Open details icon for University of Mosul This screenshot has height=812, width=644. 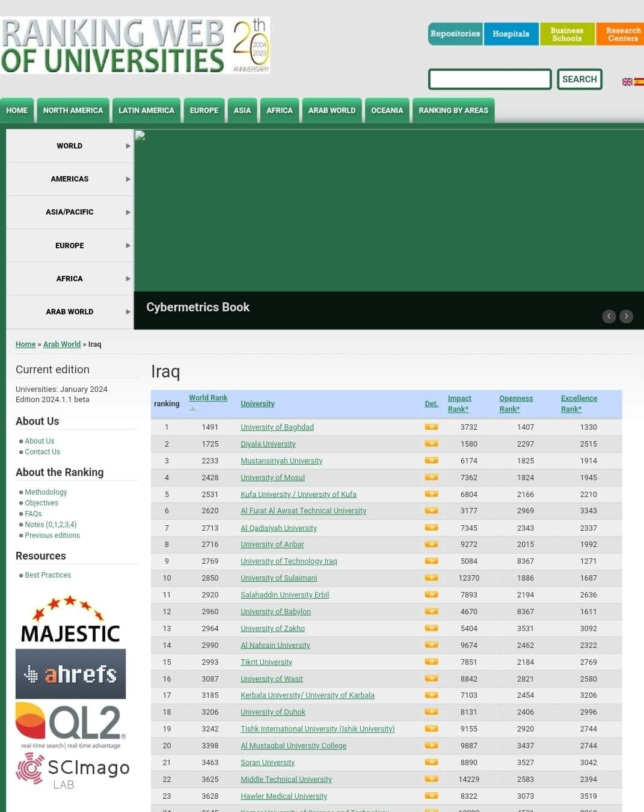431,477
